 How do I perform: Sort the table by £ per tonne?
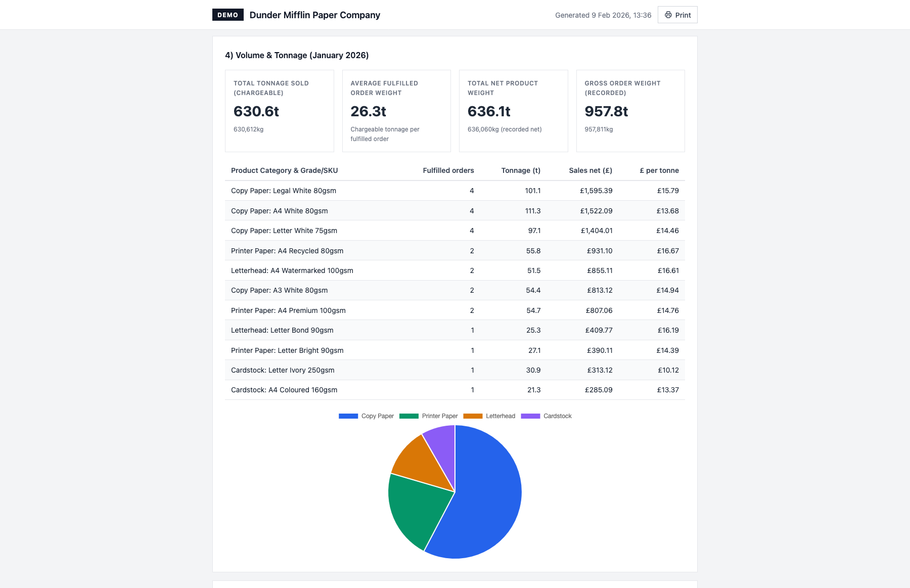click(x=658, y=170)
